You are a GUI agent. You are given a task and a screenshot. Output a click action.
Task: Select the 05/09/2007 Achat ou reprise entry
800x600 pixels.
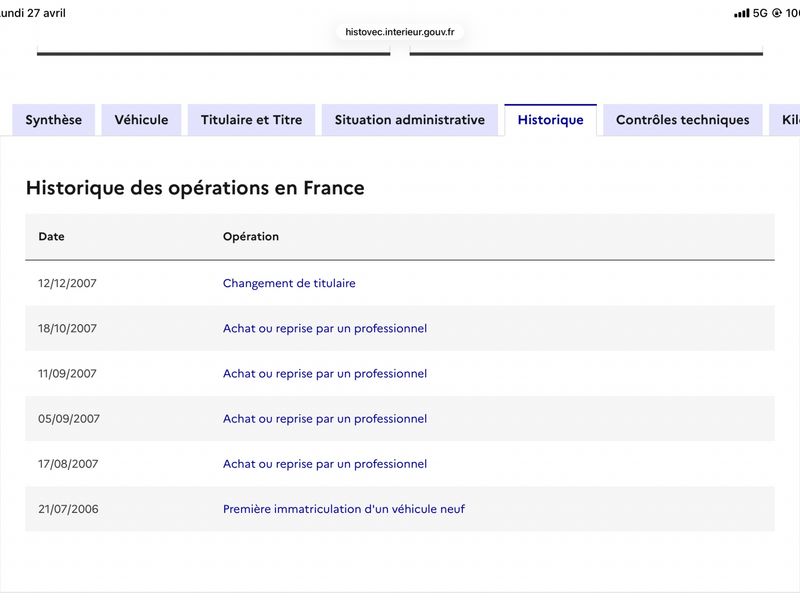click(x=324, y=419)
